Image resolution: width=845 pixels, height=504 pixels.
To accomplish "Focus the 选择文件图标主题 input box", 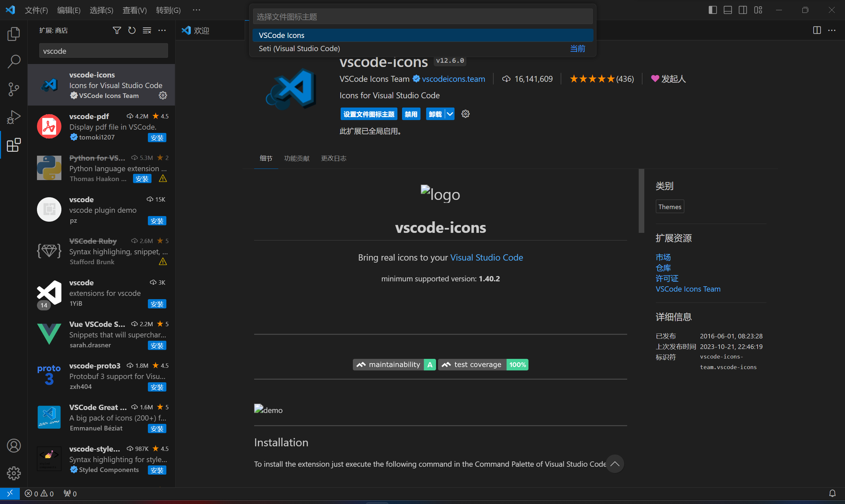I will coord(423,16).
